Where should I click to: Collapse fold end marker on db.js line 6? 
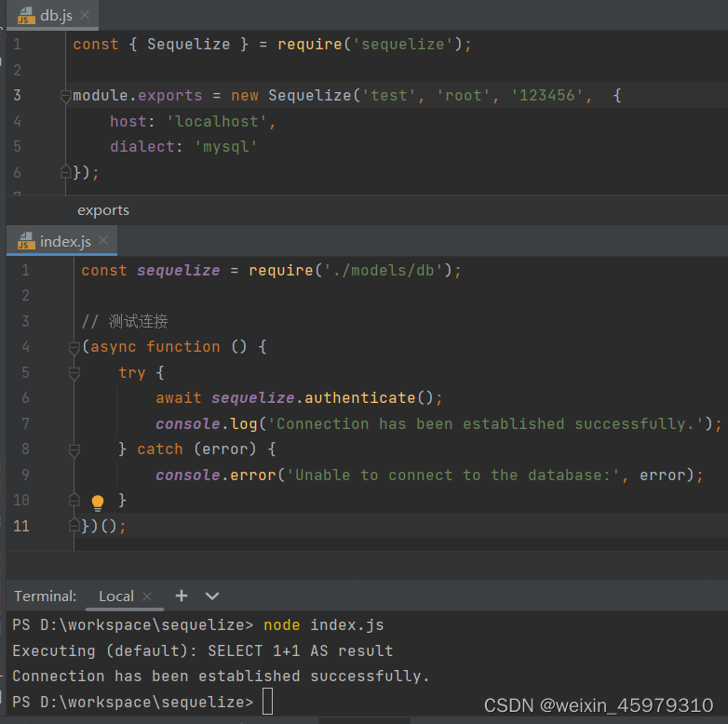tap(65, 172)
